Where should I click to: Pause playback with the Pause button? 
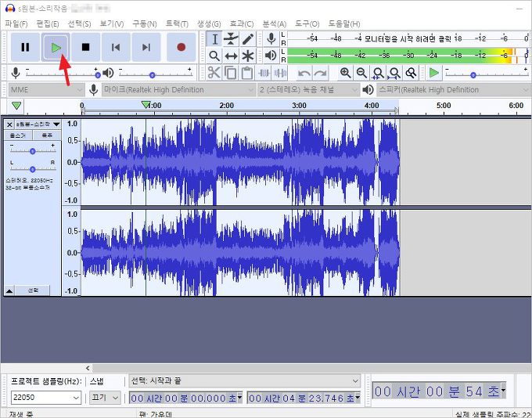[x=26, y=47]
